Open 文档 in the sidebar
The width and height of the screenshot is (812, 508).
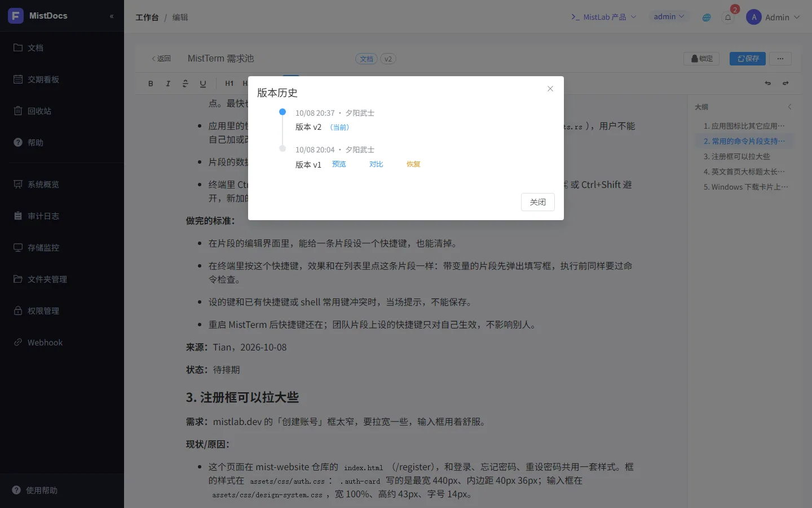pyautogui.click(x=62, y=48)
